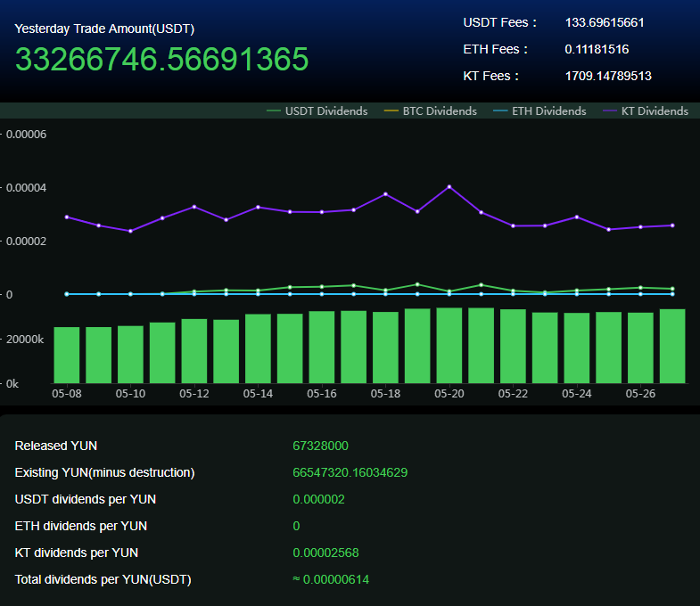Click the KT Dividends point on 05-12
The image size is (700, 606).
[194, 207]
